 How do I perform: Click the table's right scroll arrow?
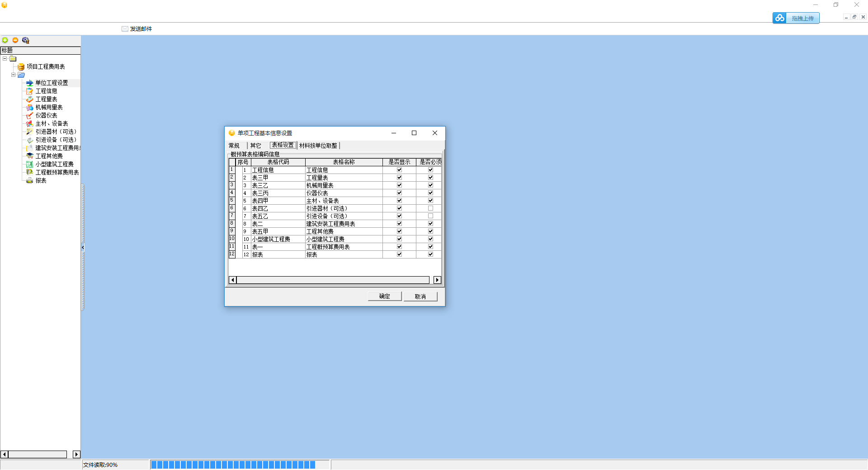437,280
